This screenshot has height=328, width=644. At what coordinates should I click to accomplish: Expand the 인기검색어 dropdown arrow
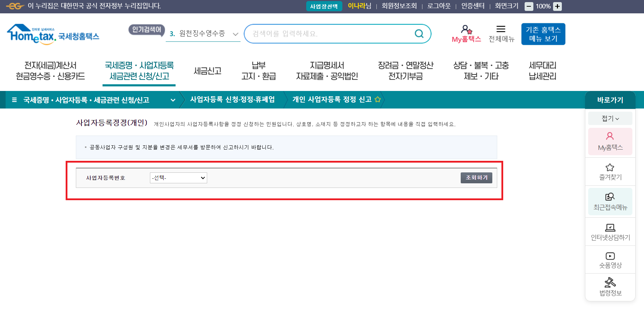click(236, 34)
